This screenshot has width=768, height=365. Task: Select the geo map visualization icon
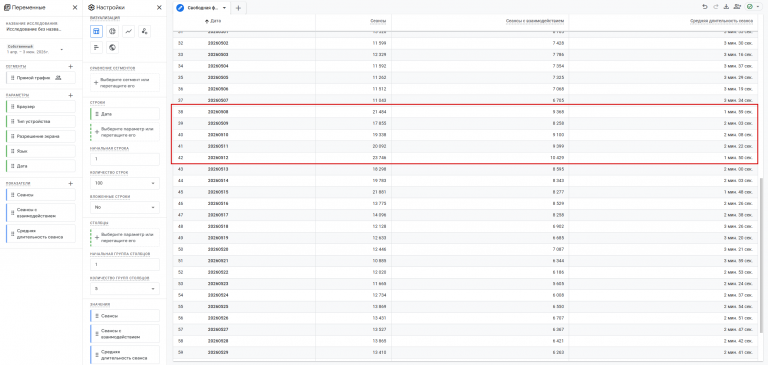[113, 47]
